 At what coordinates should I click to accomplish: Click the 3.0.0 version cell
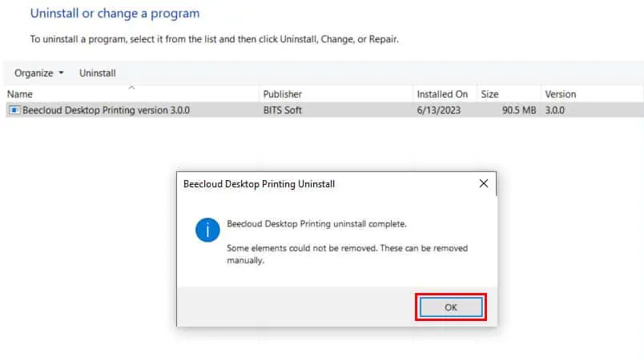coord(555,110)
